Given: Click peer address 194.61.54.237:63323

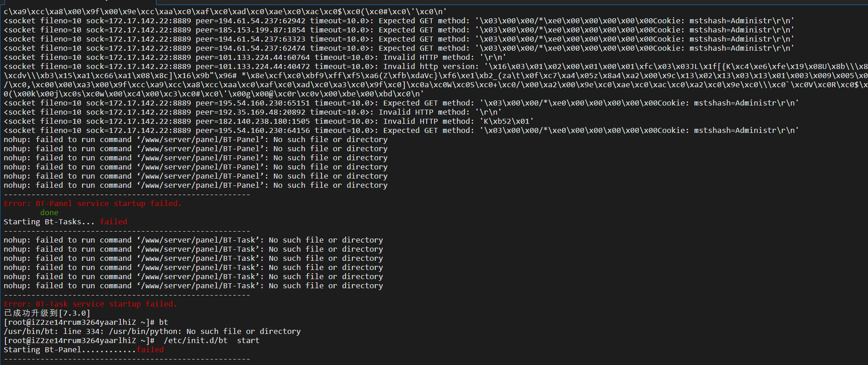Looking at the screenshot, I should click(251, 39).
